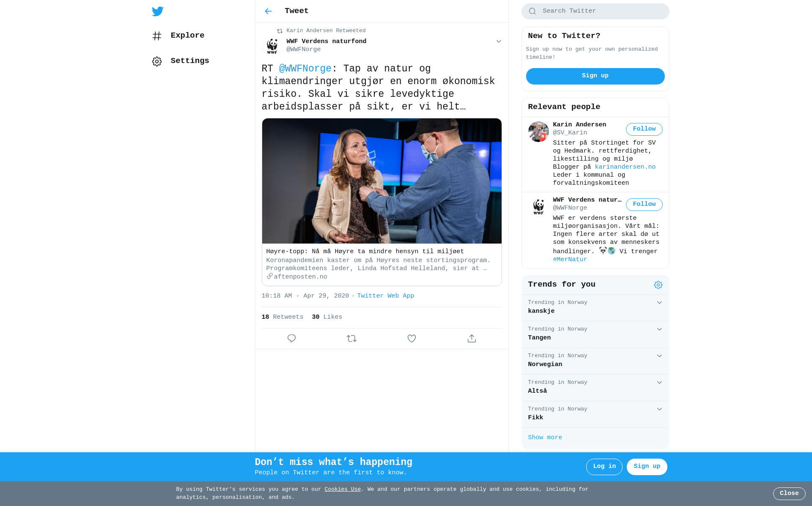
Task: Click the retweet icon beside Karin Andersen Retweeted
Action: click(x=280, y=31)
